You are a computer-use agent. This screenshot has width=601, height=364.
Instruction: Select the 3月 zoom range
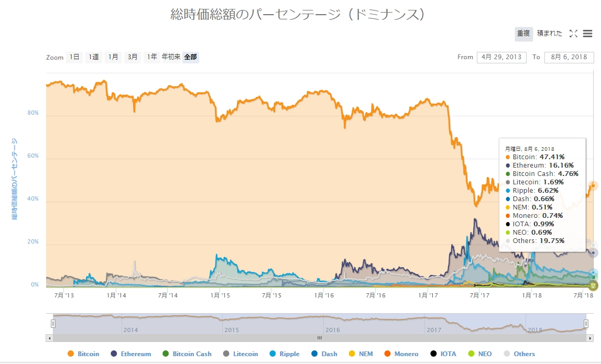pyautogui.click(x=133, y=57)
